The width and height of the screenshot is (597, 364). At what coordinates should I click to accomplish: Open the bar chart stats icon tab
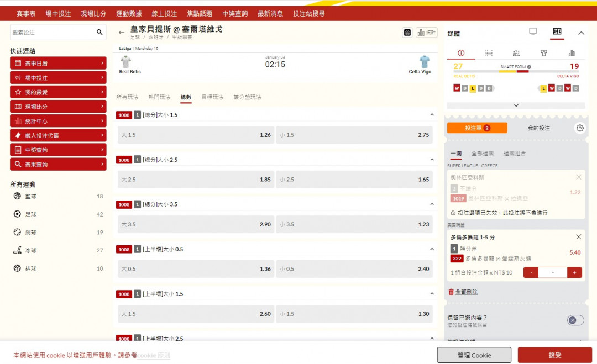click(x=572, y=53)
